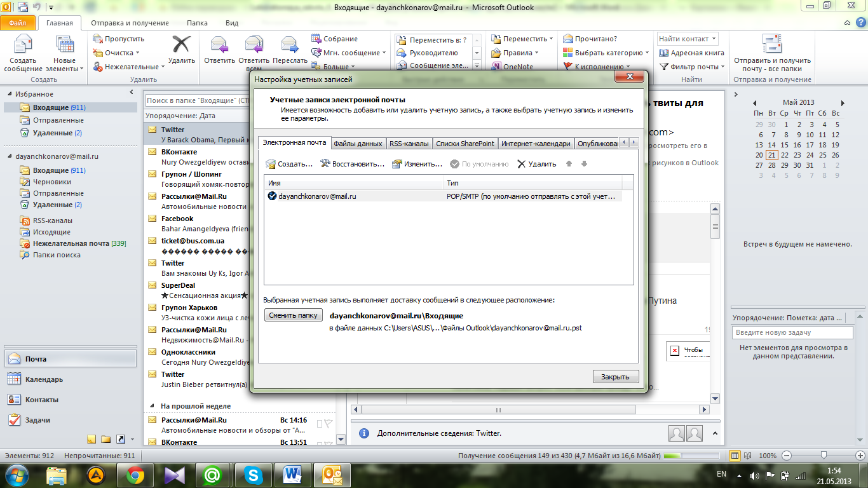Click the Ignore (Пропустить) ribbon item

tap(119, 39)
